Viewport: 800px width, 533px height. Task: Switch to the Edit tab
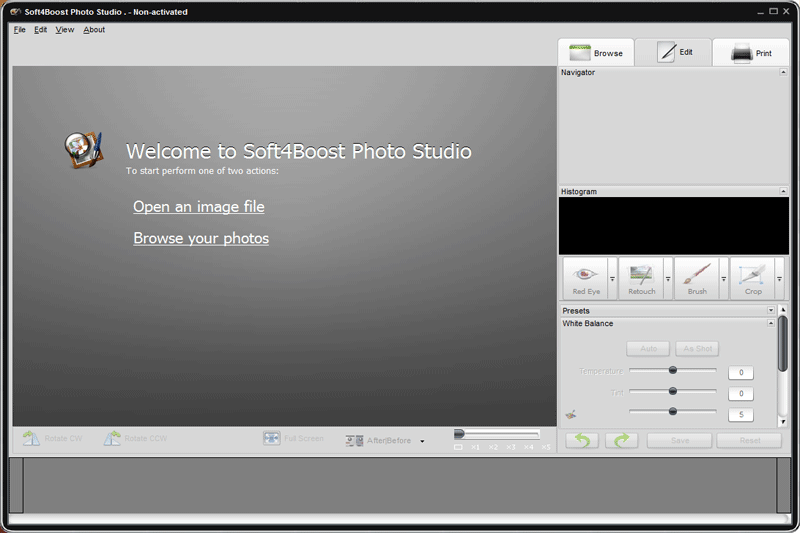click(x=674, y=52)
